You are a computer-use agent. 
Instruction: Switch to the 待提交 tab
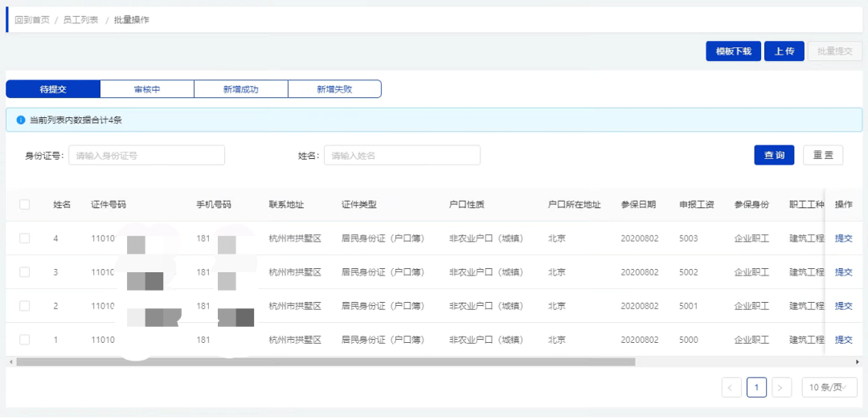pyautogui.click(x=53, y=89)
